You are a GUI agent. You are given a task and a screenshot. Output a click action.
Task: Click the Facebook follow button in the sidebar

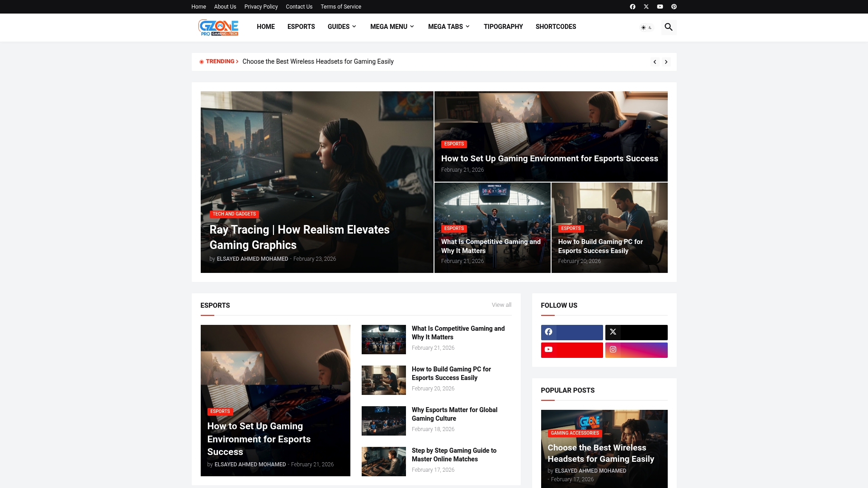click(x=571, y=332)
